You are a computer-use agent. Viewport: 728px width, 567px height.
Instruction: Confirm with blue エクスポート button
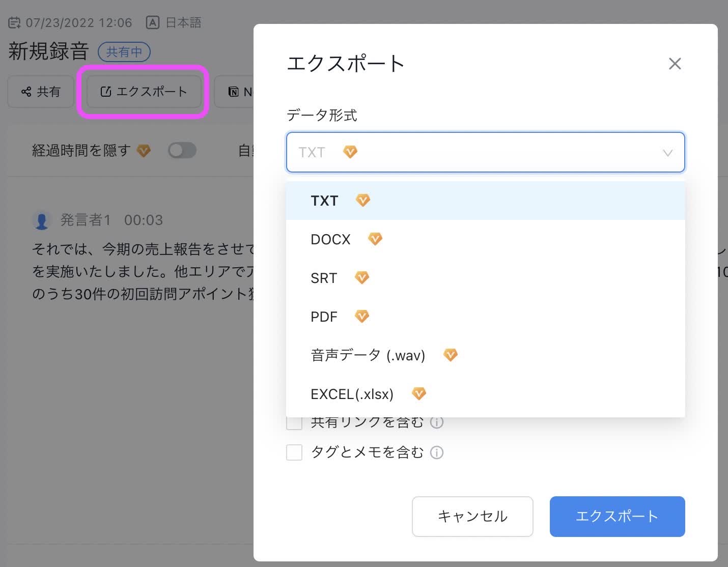coord(617,516)
